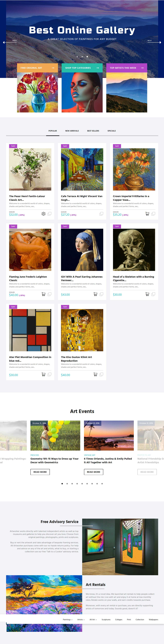Switch to the Best Sellers tab

[93, 131]
